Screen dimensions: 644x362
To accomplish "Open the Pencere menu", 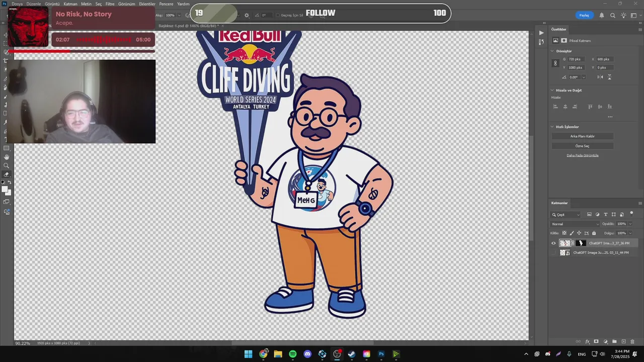I will 166,4.
